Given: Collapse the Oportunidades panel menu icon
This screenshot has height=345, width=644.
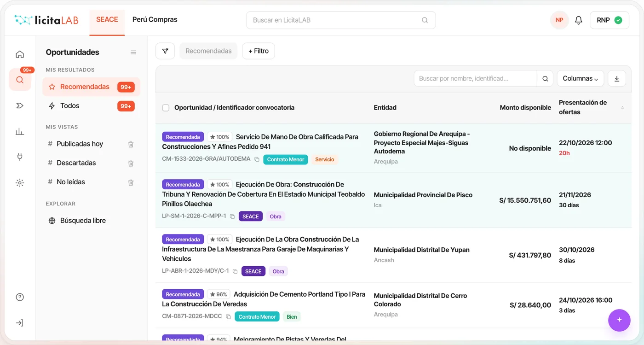Looking at the screenshot, I should 133,53.
